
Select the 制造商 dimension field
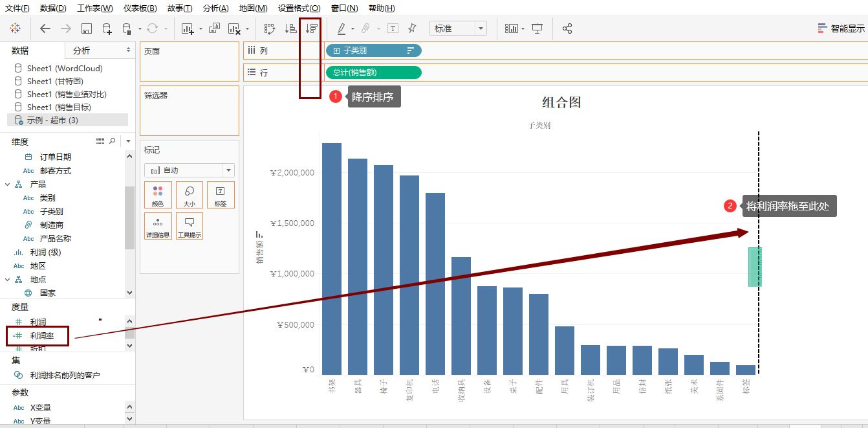click(x=52, y=225)
